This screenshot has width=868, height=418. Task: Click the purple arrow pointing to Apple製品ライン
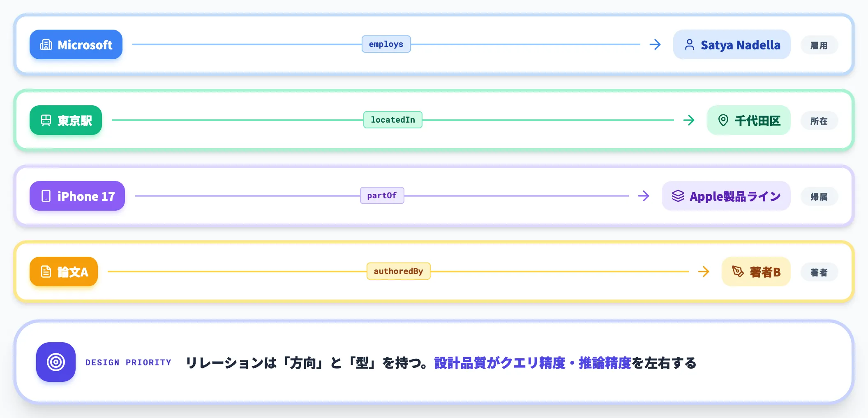(x=644, y=196)
